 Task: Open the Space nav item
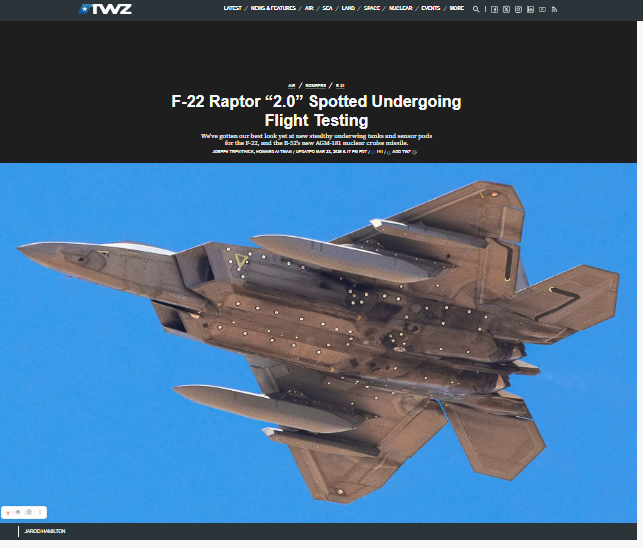[372, 8]
